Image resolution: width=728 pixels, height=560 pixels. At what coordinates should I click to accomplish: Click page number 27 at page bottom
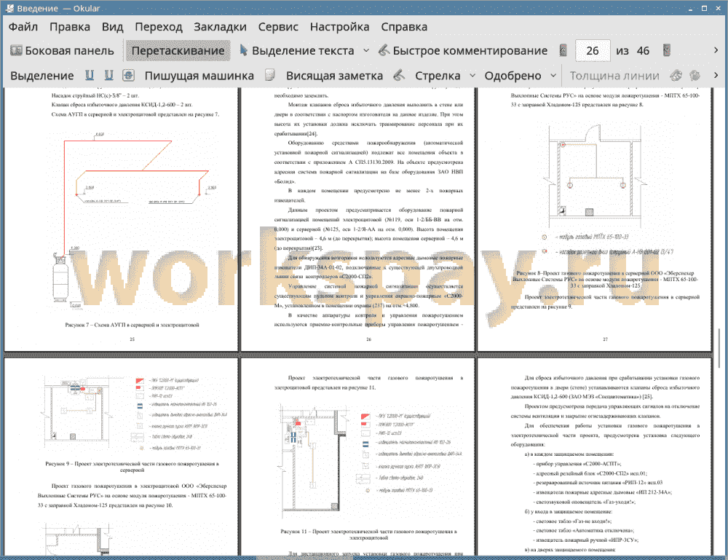[605, 339]
